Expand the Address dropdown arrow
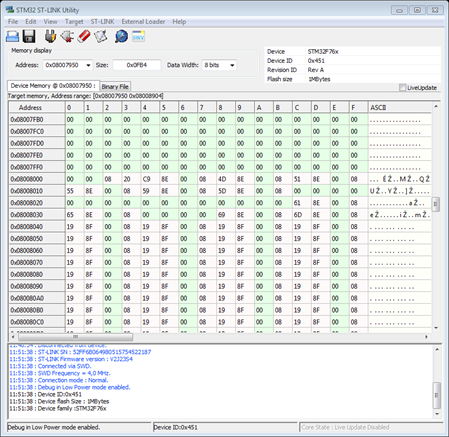This screenshot has height=437, width=449. tap(88, 65)
